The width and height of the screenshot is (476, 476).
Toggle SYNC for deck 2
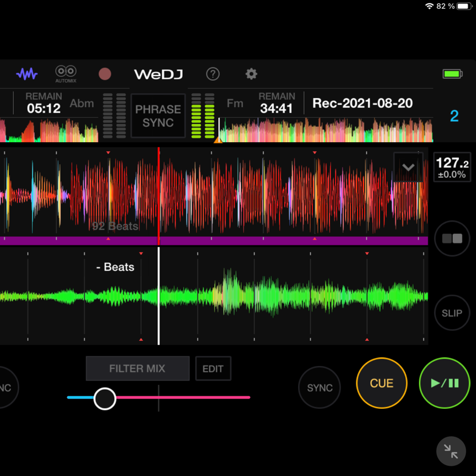pos(320,388)
